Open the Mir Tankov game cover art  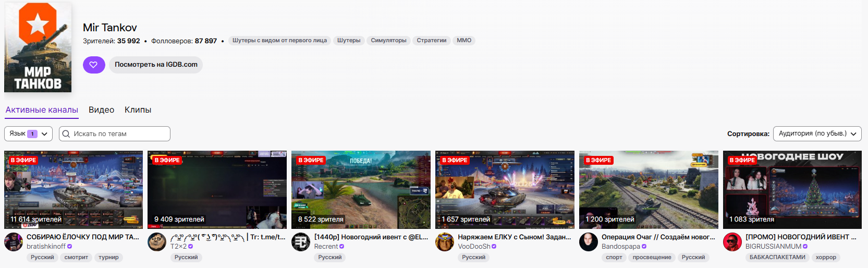[x=38, y=47]
